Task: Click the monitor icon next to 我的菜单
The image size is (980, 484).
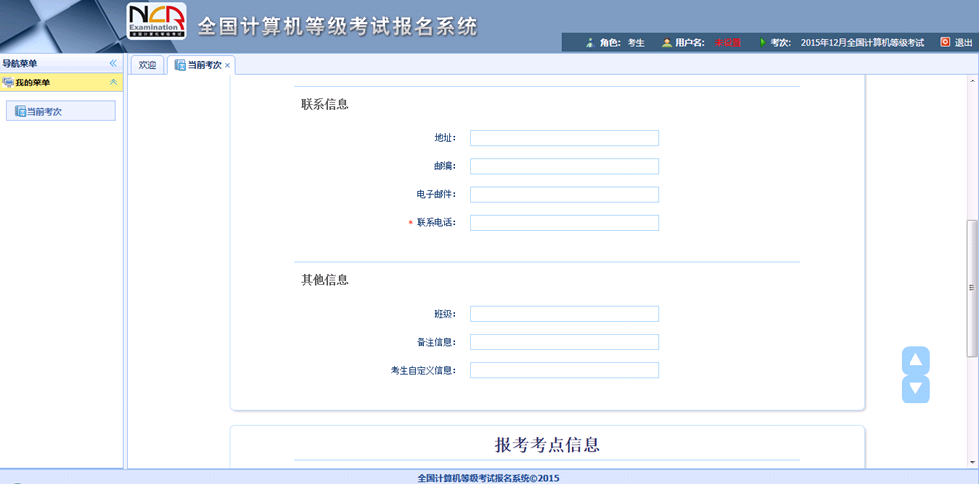Action: 8,82
